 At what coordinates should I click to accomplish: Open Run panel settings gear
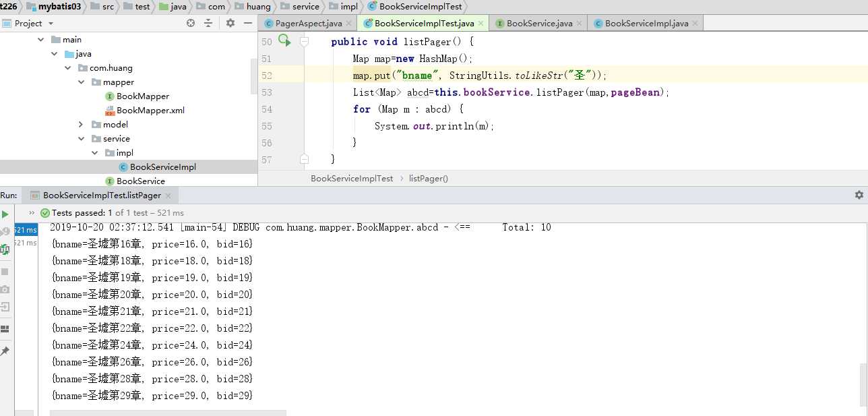pos(859,195)
